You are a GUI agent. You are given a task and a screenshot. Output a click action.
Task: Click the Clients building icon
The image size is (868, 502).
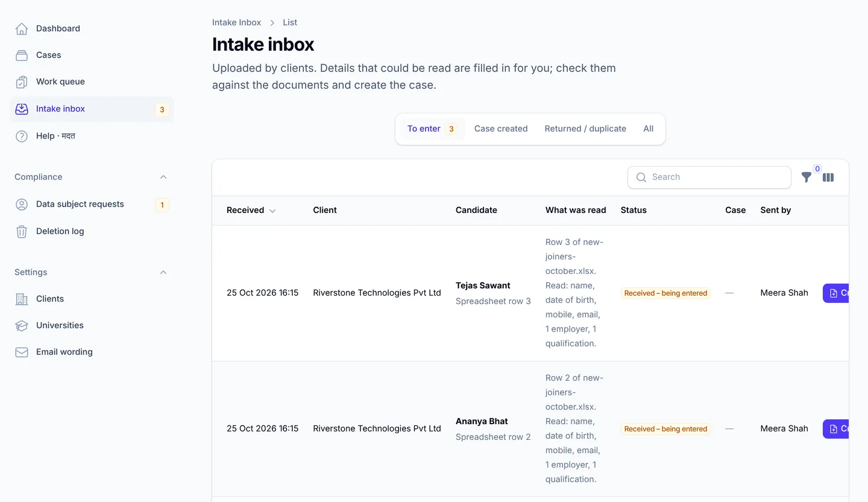click(22, 299)
